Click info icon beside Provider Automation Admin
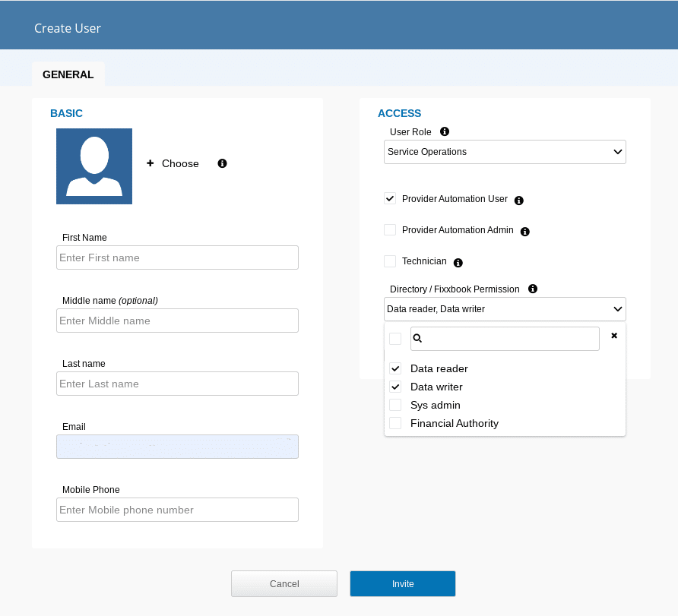This screenshot has width=678, height=616. [524, 231]
